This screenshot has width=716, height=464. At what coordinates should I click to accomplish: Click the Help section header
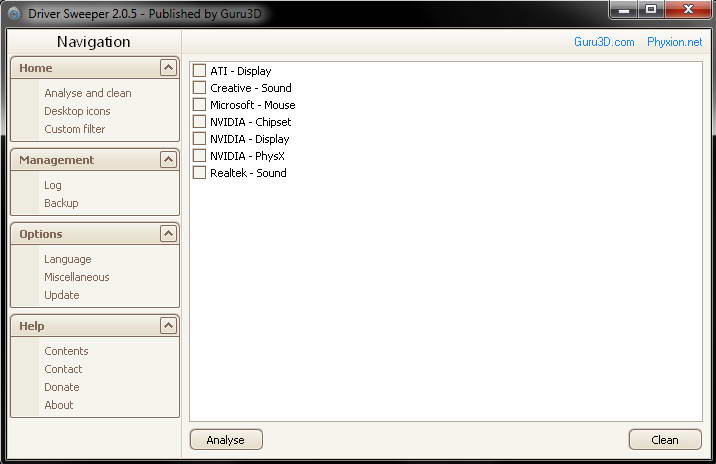click(x=95, y=326)
